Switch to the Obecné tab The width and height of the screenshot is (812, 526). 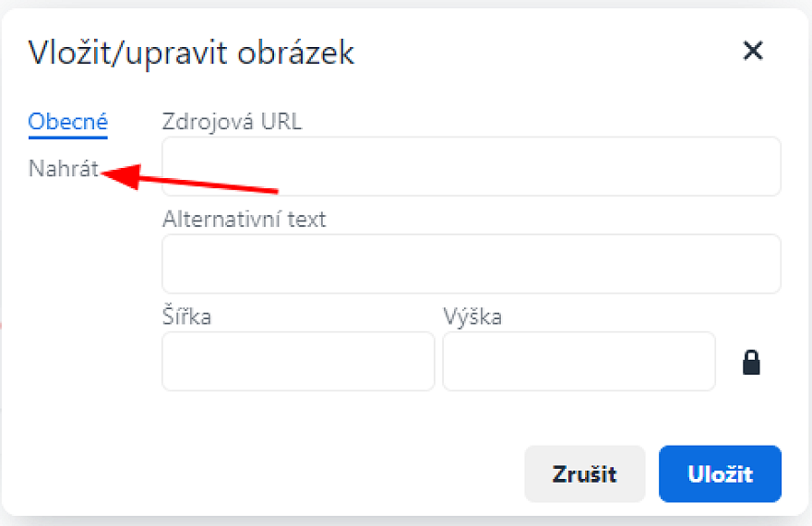[68, 122]
